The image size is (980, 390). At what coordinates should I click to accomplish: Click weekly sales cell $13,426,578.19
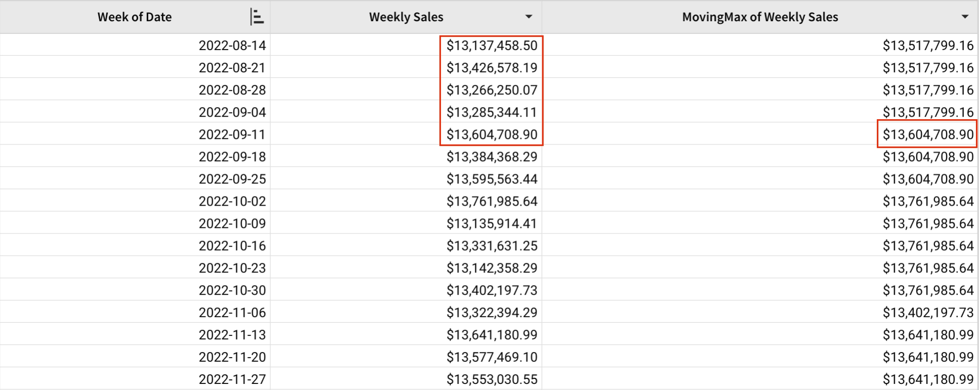pos(492,68)
